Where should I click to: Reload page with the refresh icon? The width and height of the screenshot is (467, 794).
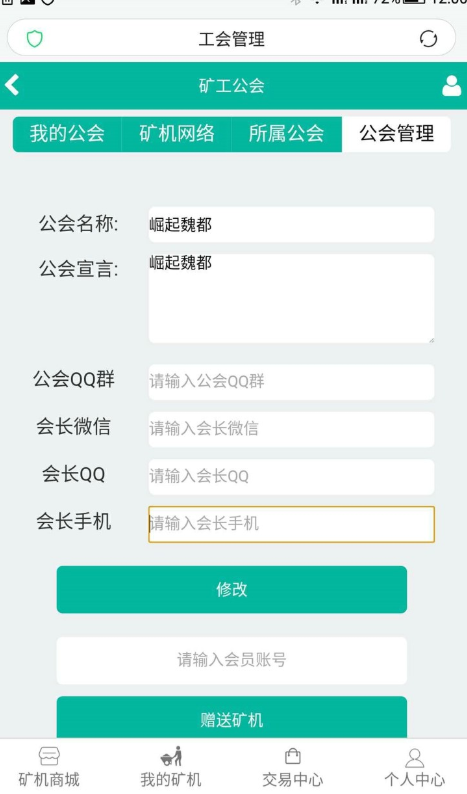click(x=428, y=38)
